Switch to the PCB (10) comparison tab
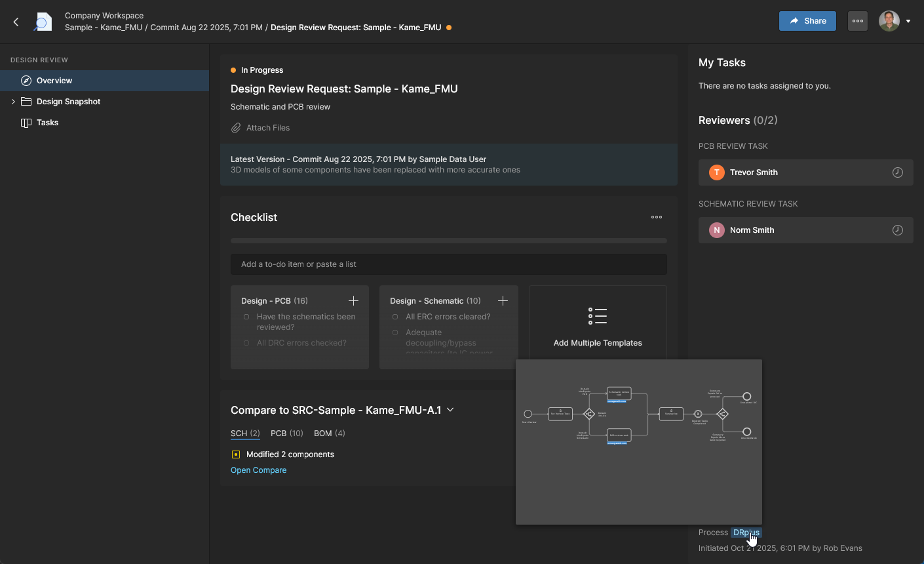This screenshot has height=564, width=924. click(x=286, y=433)
